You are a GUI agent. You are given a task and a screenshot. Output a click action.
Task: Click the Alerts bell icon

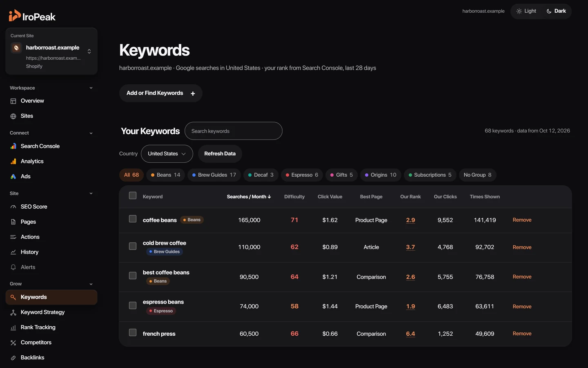[13, 267]
